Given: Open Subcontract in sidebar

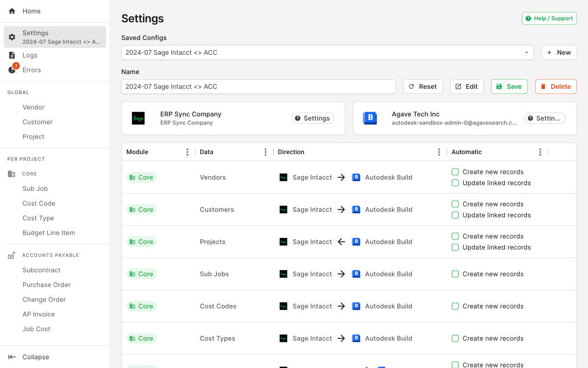Looking at the screenshot, I should (x=42, y=270).
